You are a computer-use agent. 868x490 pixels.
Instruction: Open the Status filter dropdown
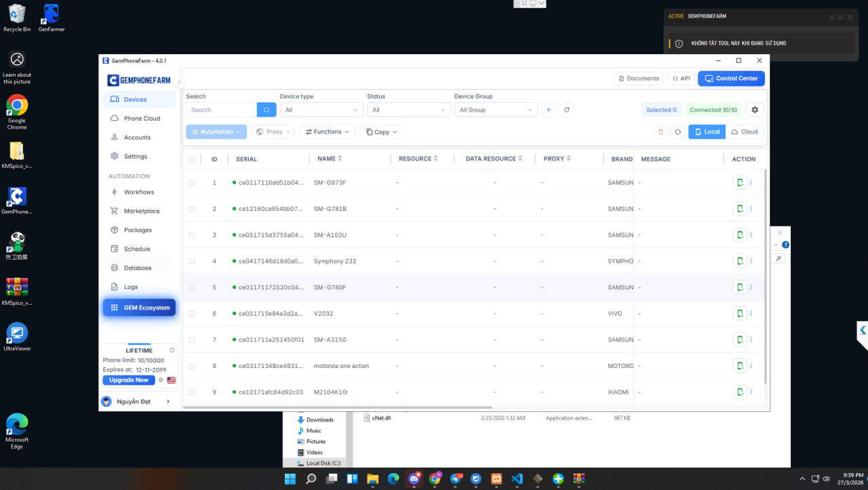[409, 110]
